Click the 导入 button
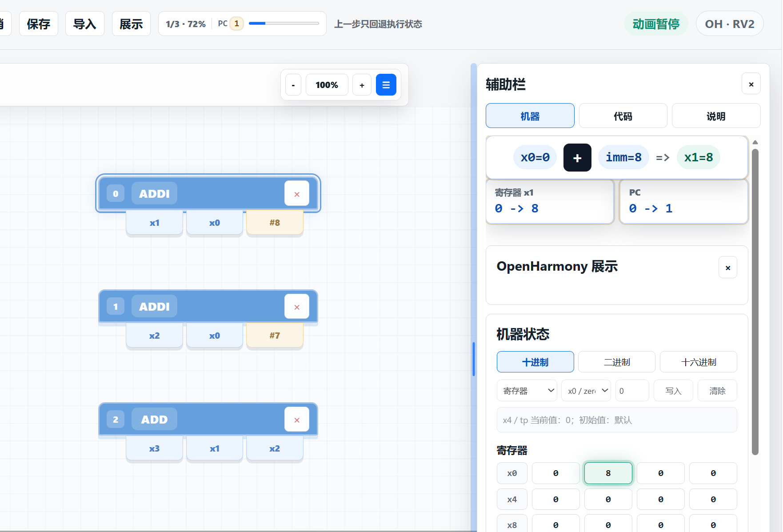The height and width of the screenshot is (532, 783). 85,24
